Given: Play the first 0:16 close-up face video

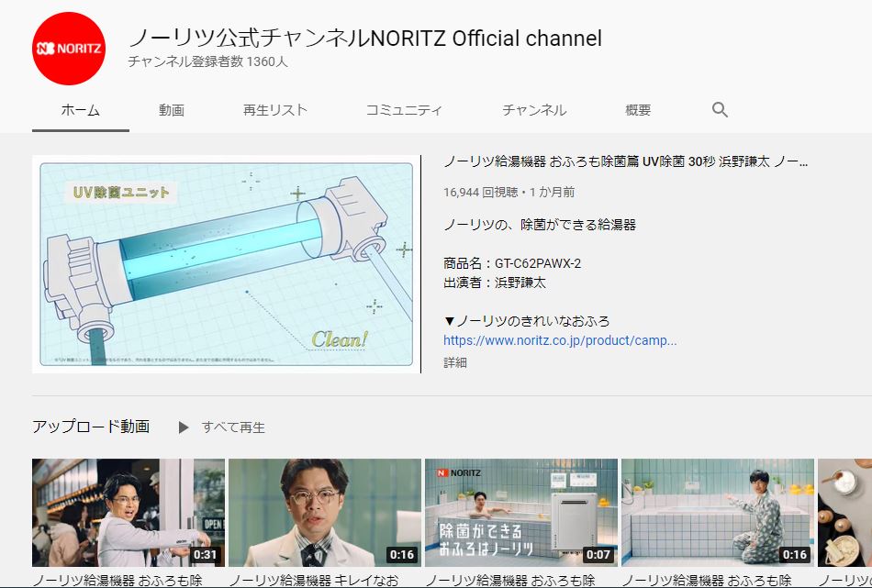Looking at the screenshot, I should click(325, 512).
